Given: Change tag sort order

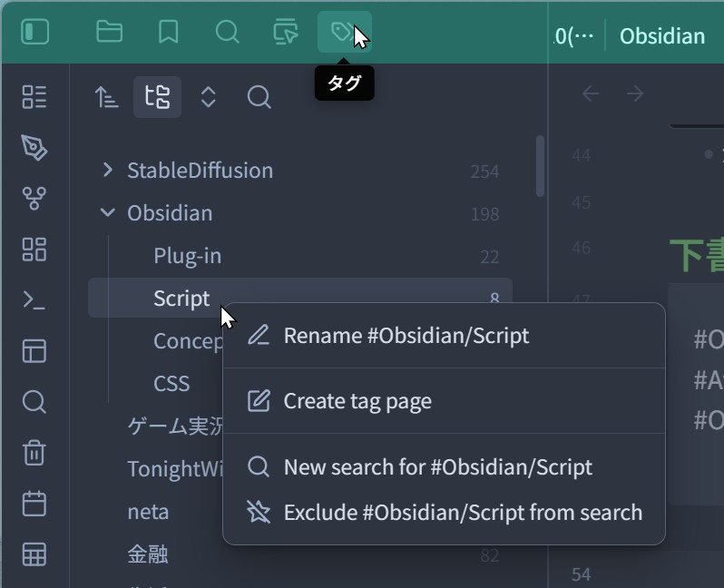Looking at the screenshot, I should 107,97.
